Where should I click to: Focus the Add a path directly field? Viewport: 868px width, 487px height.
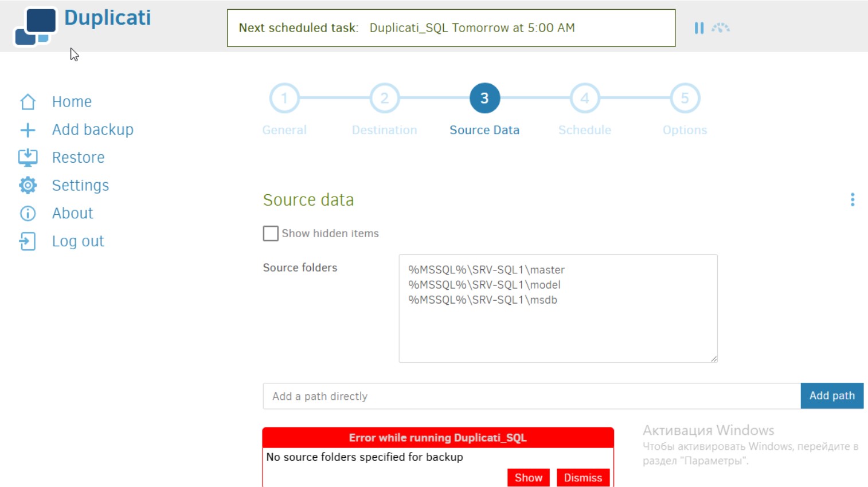531,396
